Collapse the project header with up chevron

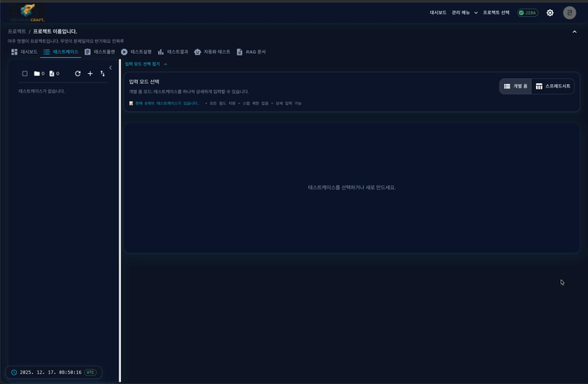pos(575,32)
